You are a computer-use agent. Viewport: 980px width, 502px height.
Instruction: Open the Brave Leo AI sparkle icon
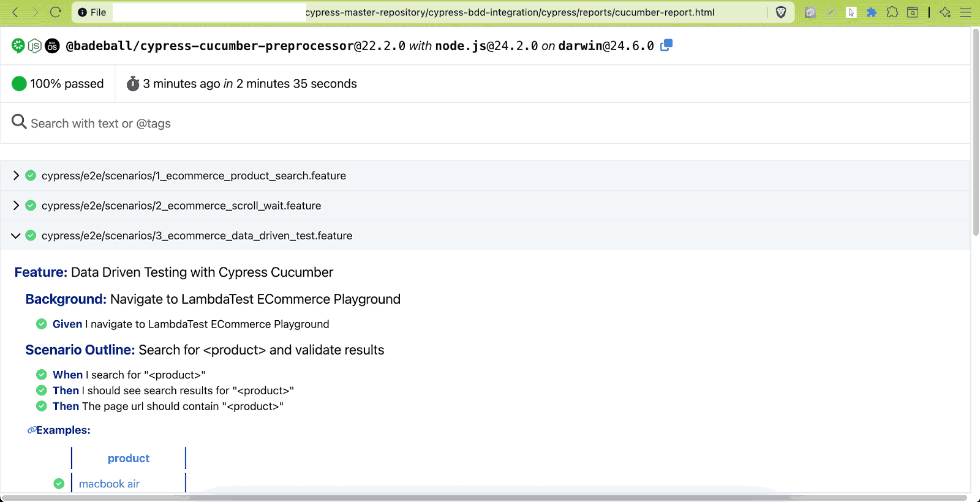click(x=945, y=12)
